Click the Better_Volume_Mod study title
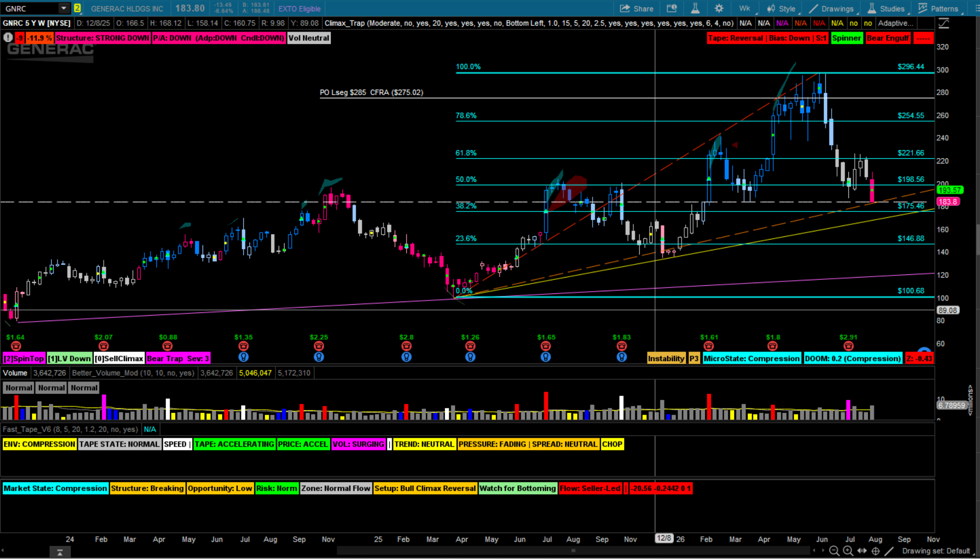This screenshot has height=559, width=980. tap(133, 373)
